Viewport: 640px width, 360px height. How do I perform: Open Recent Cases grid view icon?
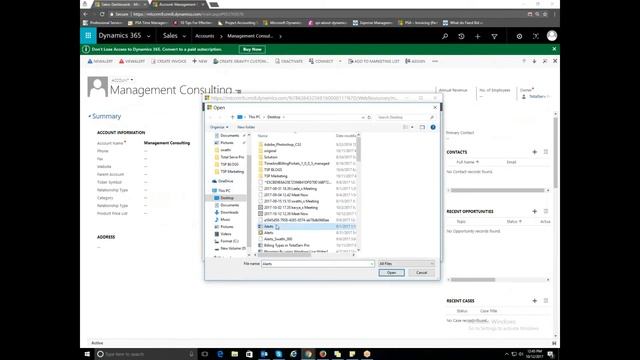546,301
